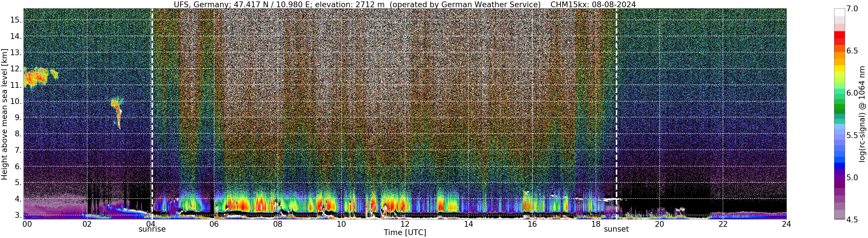Click the 'sunrise' label below the axis
This screenshot has width=868, height=238.
point(152,229)
